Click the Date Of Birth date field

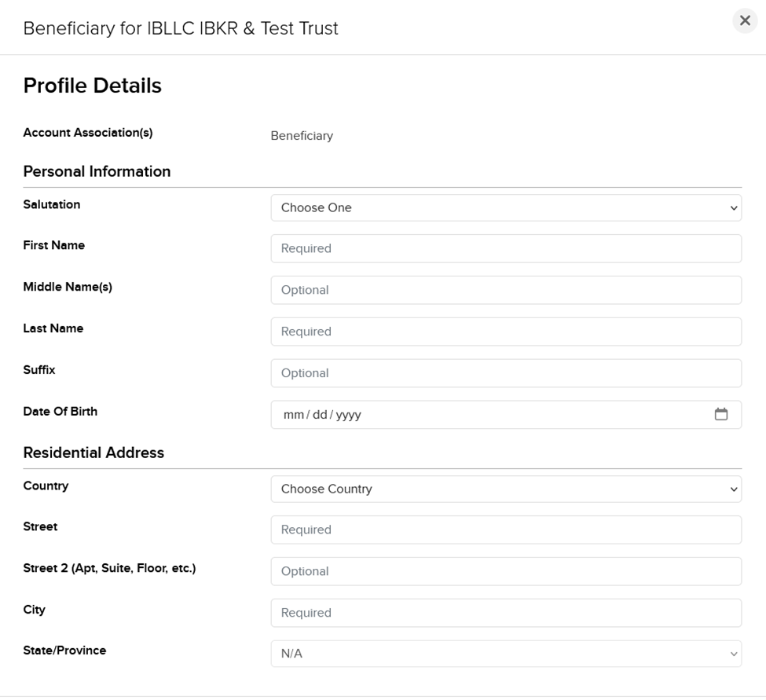(x=487, y=415)
